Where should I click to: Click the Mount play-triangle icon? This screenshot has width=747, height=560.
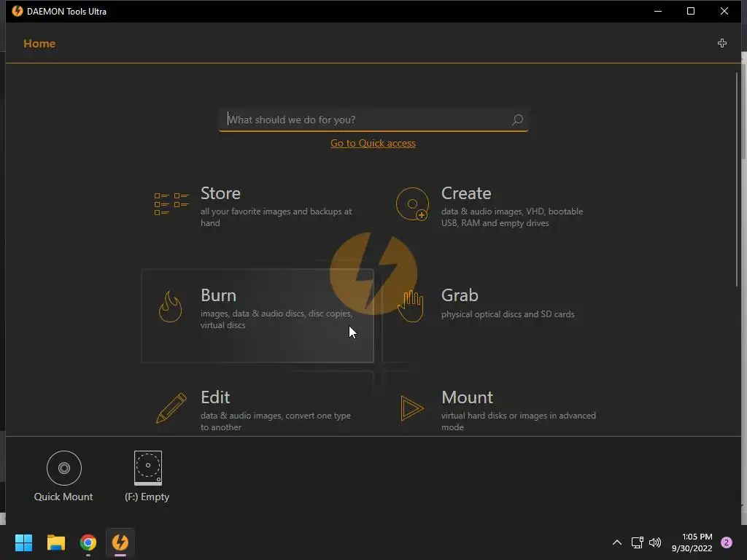(412, 408)
